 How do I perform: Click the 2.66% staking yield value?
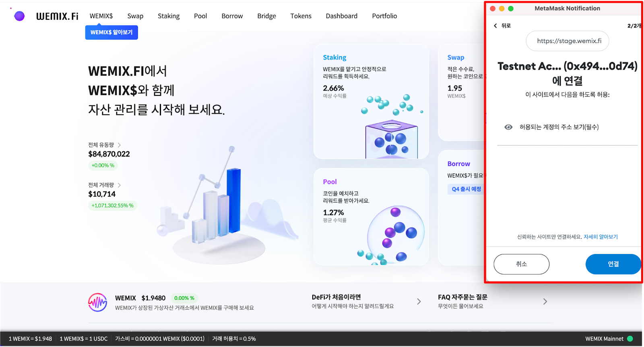tap(333, 88)
